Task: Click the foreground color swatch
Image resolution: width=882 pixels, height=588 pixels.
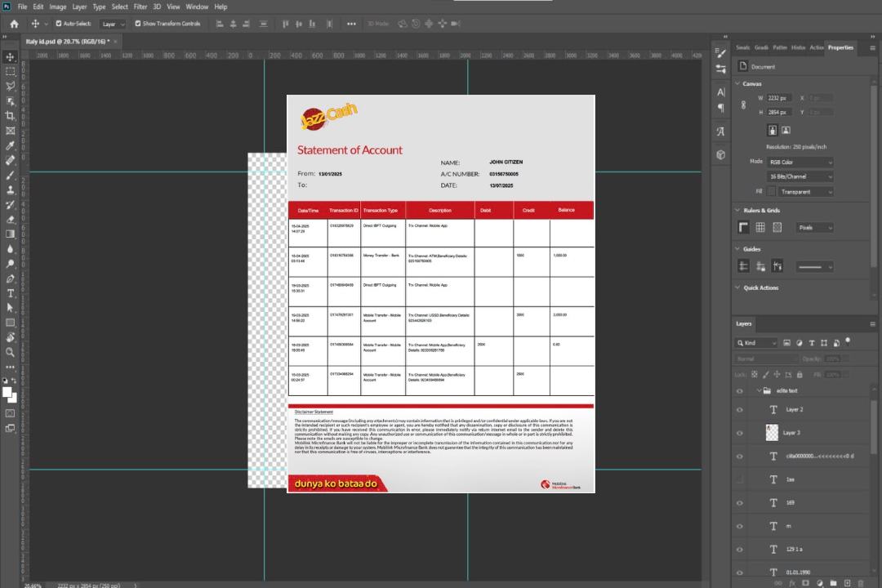Action: point(7,393)
